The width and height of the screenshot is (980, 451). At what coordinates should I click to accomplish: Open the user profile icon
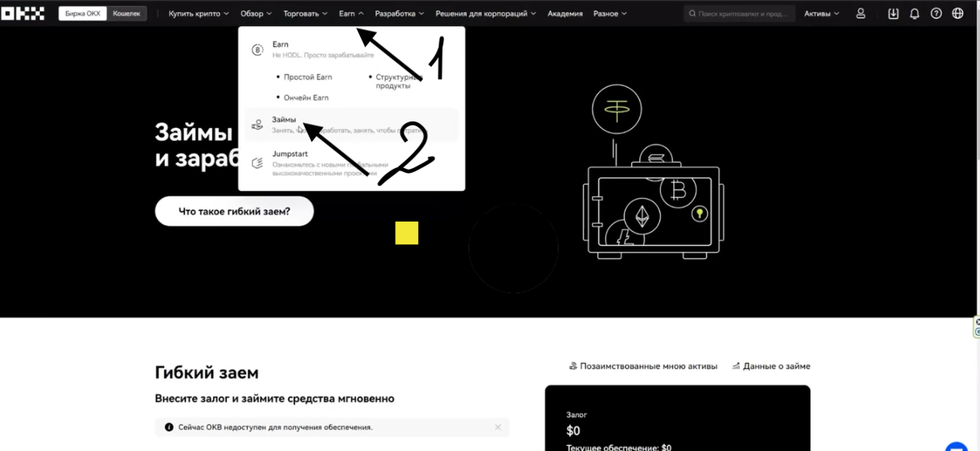861,14
